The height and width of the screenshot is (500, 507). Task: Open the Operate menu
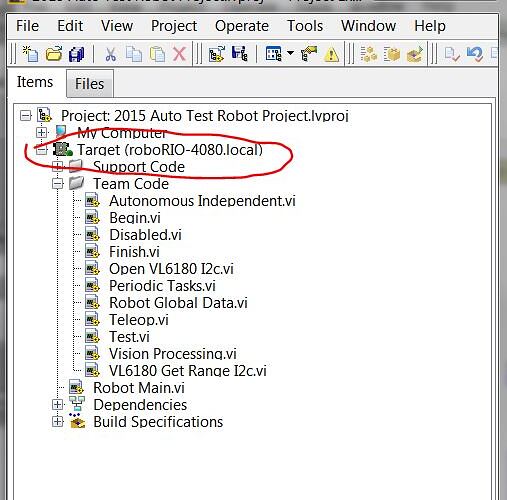tap(242, 26)
